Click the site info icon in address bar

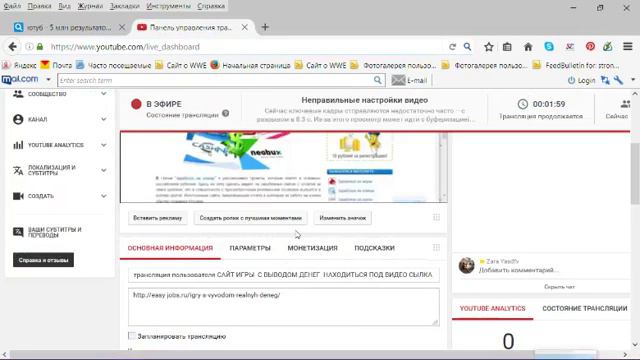click(29, 47)
